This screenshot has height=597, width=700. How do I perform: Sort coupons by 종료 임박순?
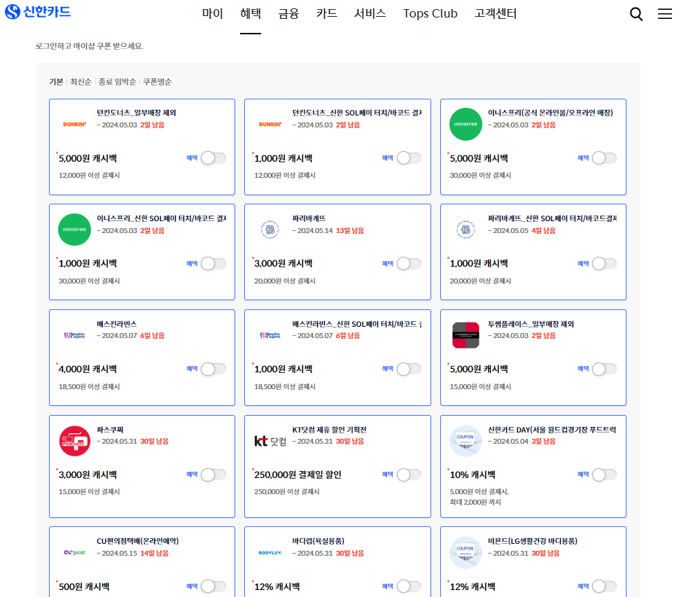pyautogui.click(x=118, y=82)
